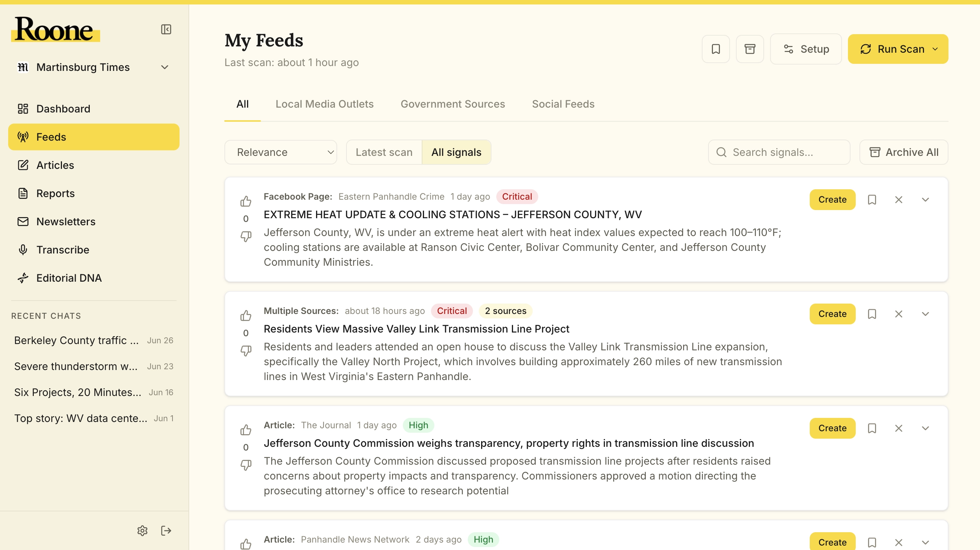Dismiss the Panhandle News Network signal
The image size is (980, 550).
click(x=899, y=542)
